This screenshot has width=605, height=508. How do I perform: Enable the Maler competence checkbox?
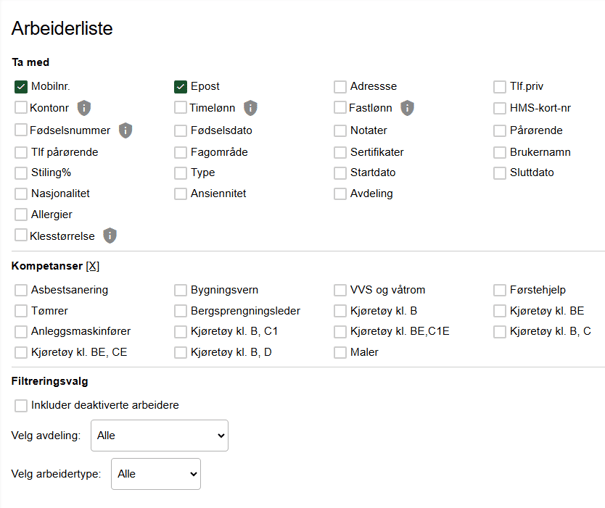pyautogui.click(x=341, y=353)
